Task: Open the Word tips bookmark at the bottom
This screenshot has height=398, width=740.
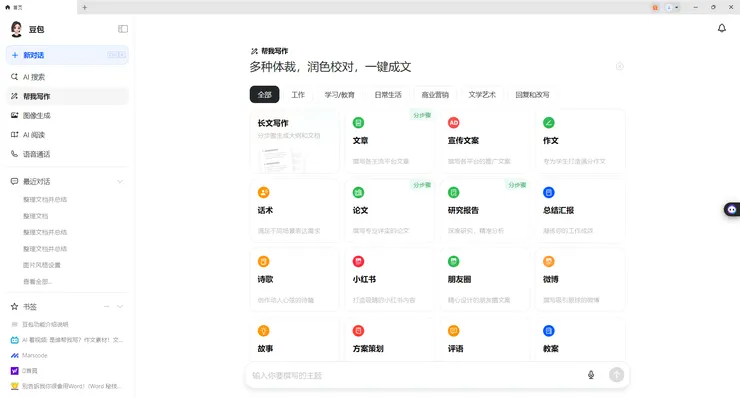Action: click(x=67, y=386)
